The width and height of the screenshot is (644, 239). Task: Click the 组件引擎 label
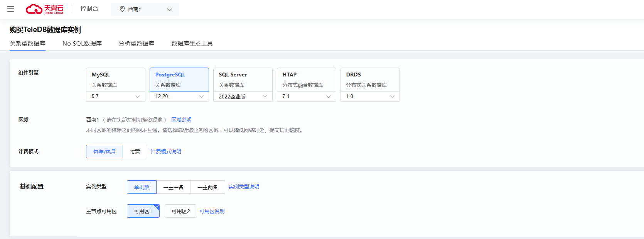pyautogui.click(x=29, y=73)
